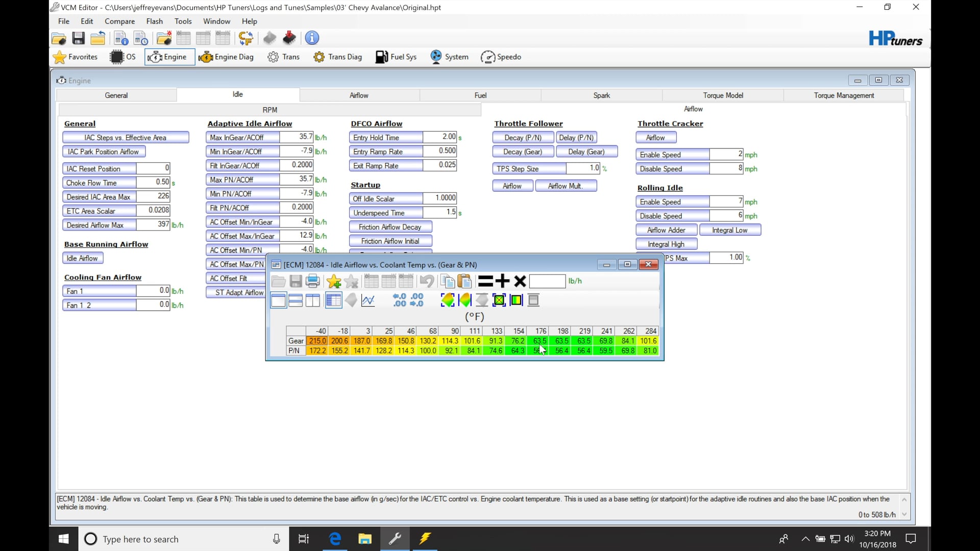Add Idle Airflow table to favorites star
The width and height of the screenshot is (980, 551).
pyautogui.click(x=334, y=281)
